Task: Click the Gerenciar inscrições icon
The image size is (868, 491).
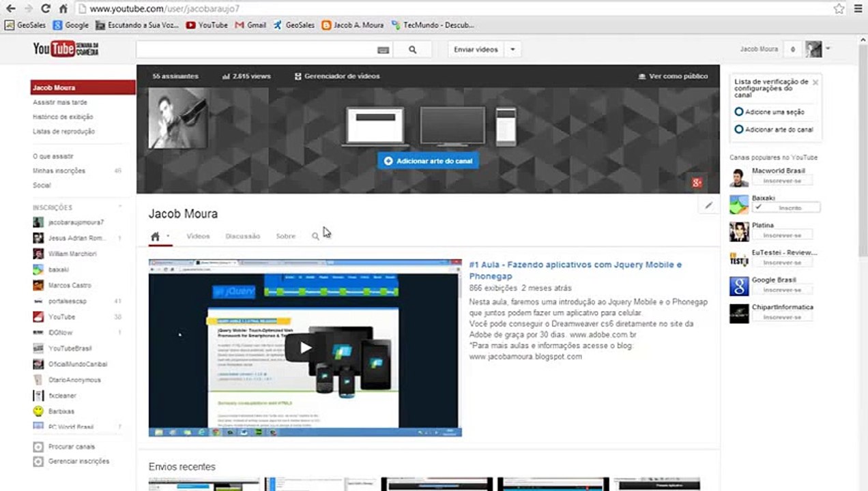Action: coord(38,462)
